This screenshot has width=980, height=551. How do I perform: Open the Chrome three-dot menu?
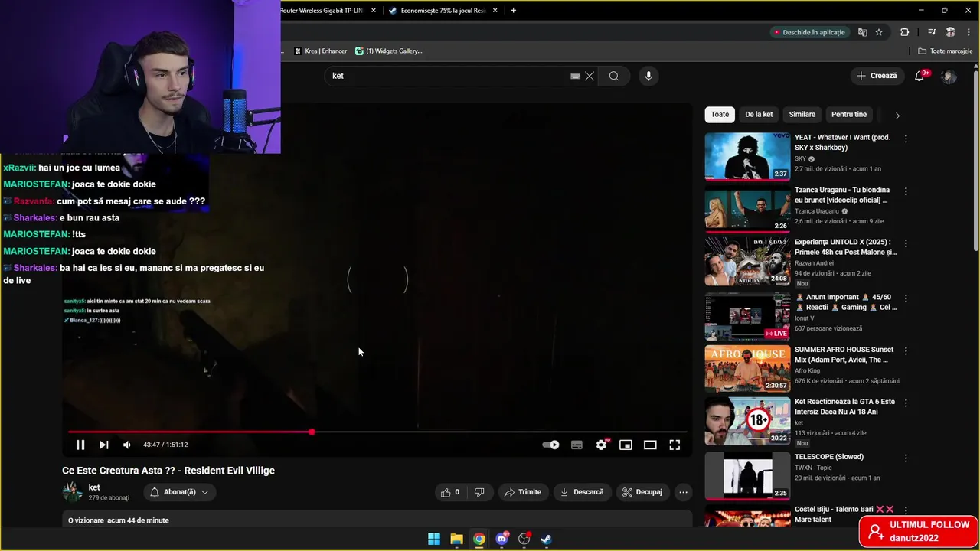968,32
